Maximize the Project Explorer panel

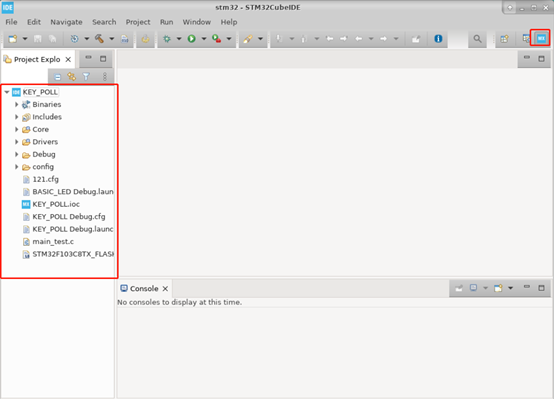click(103, 59)
